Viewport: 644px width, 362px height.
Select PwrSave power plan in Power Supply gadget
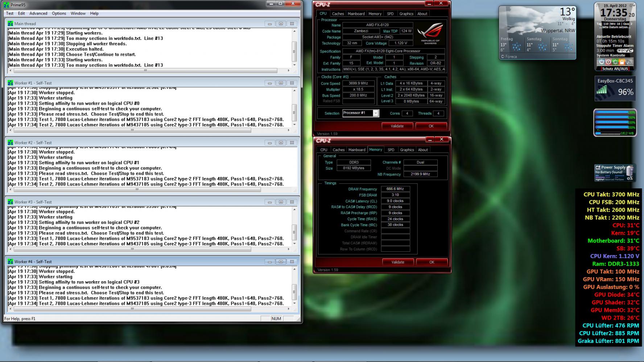(x=619, y=179)
